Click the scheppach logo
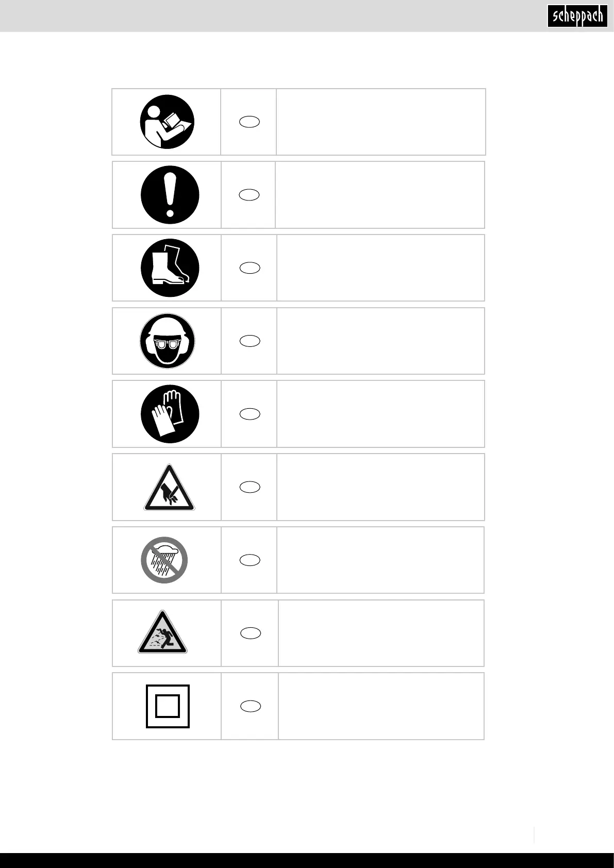This screenshot has height=868, width=614. pos(577,16)
